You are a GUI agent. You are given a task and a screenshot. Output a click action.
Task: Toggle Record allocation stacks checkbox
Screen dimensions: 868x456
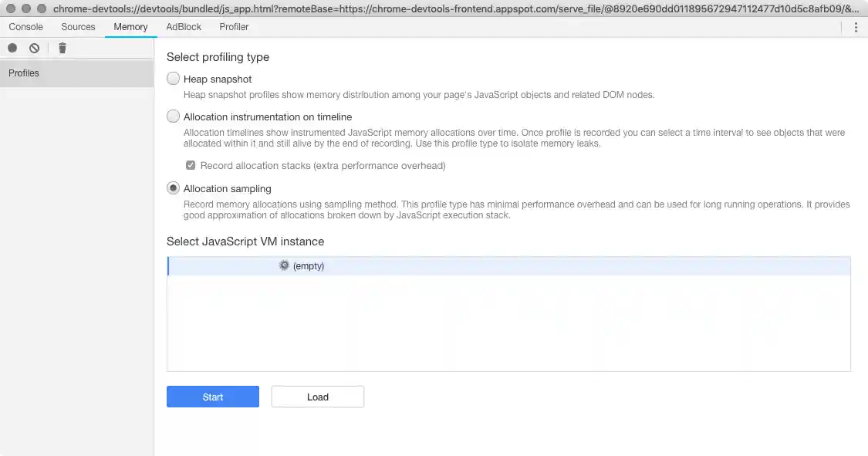pyautogui.click(x=191, y=165)
